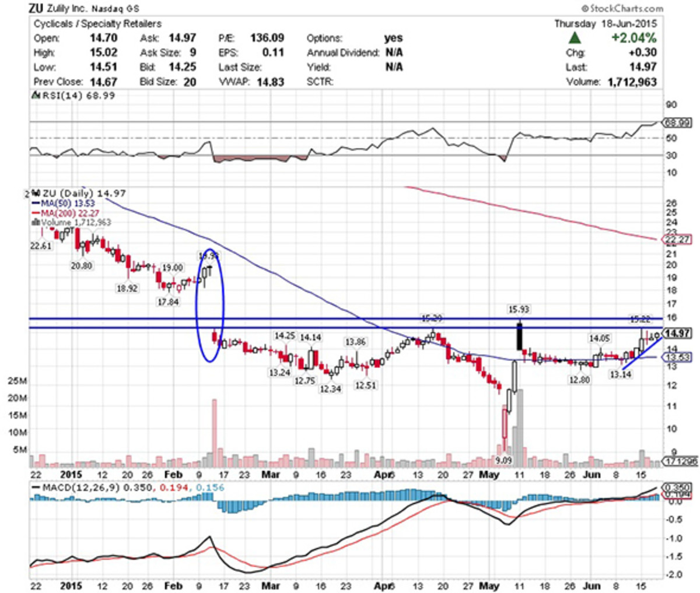Click the Options value yes

pos(393,38)
